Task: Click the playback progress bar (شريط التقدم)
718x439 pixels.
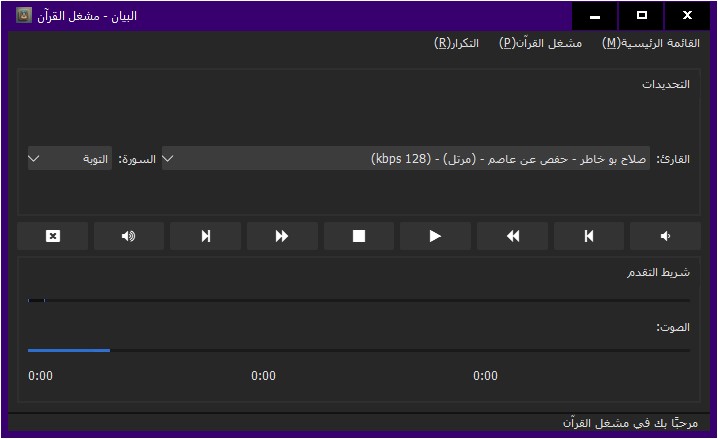Action: pos(359,300)
